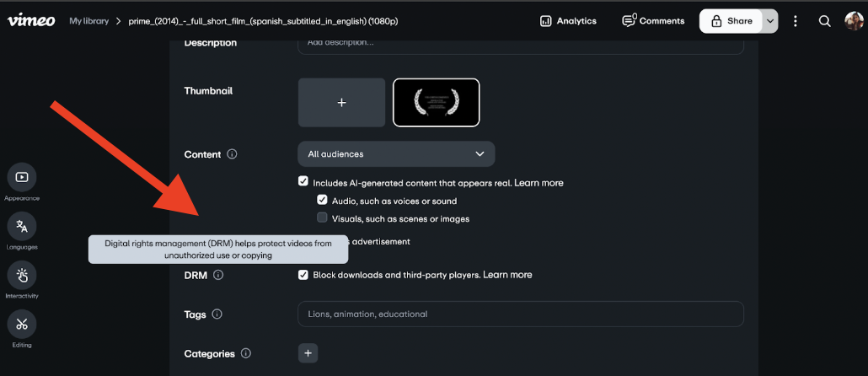Open the Comments panel

[653, 21]
